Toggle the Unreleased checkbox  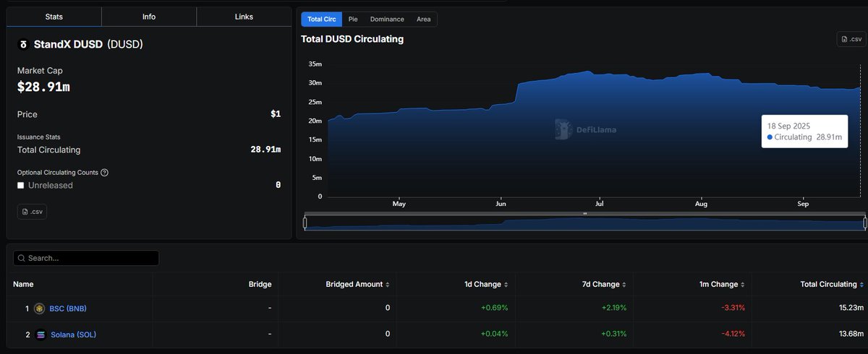click(21, 186)
